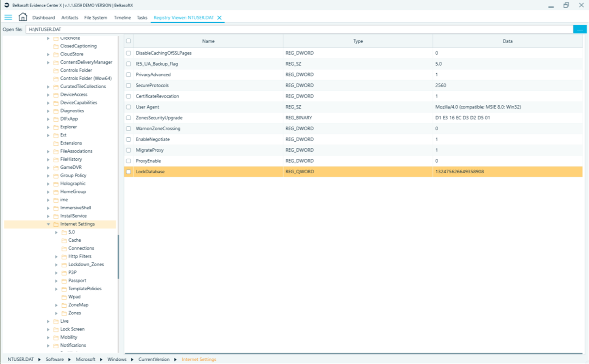589x364 pixels.
Task: Open the Dashboard tab
Action: [x=43, y=18]
